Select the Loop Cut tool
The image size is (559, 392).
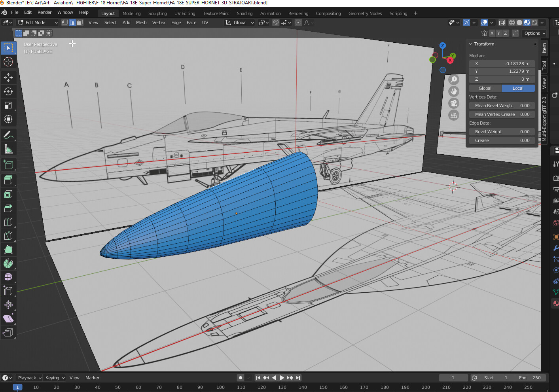[x=8, y=222]
